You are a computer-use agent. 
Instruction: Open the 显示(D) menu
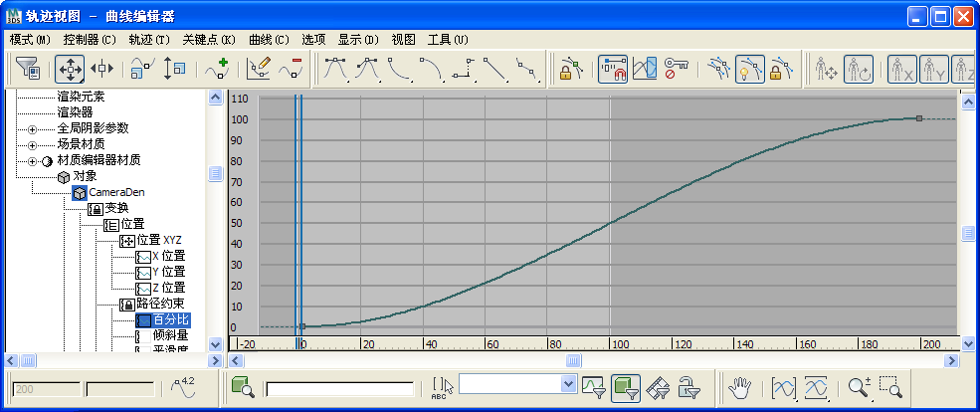tap(359, 40)
